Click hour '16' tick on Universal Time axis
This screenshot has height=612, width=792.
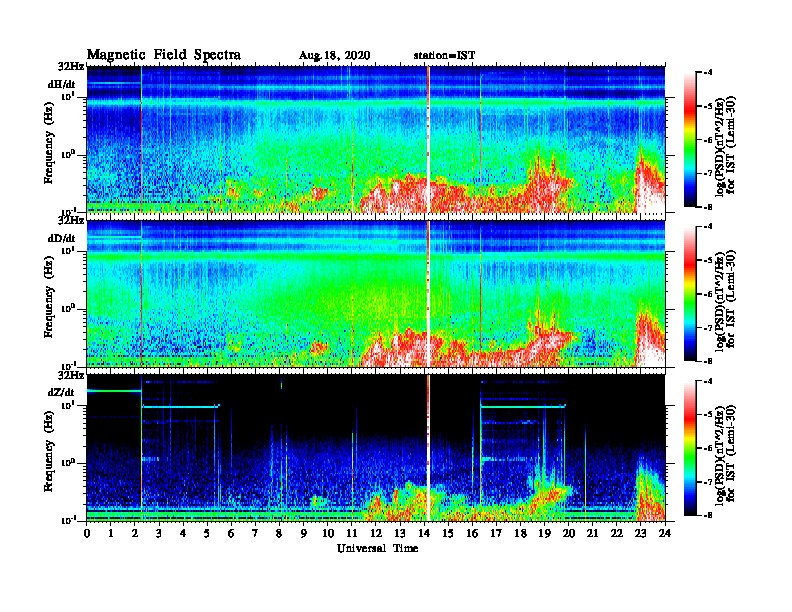point(472,533)
